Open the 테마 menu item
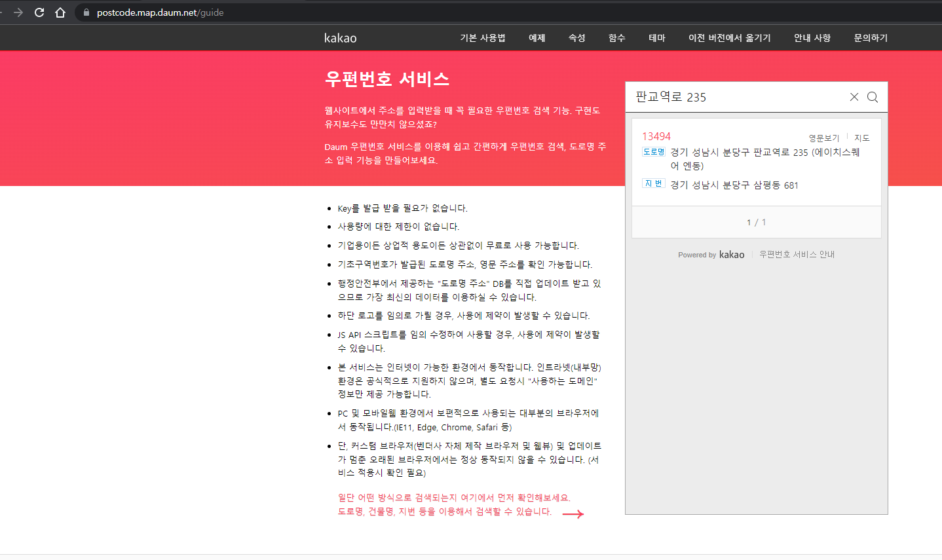 [657, 38]
